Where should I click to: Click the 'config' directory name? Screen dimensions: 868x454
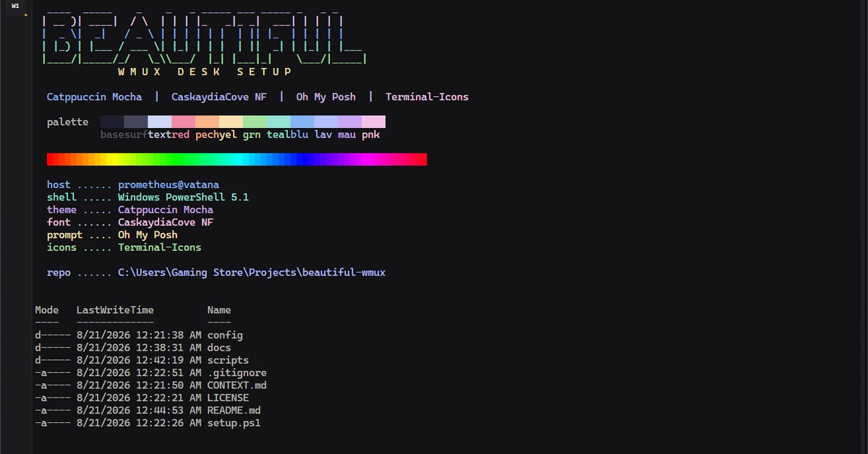click(x=225, y=335)
